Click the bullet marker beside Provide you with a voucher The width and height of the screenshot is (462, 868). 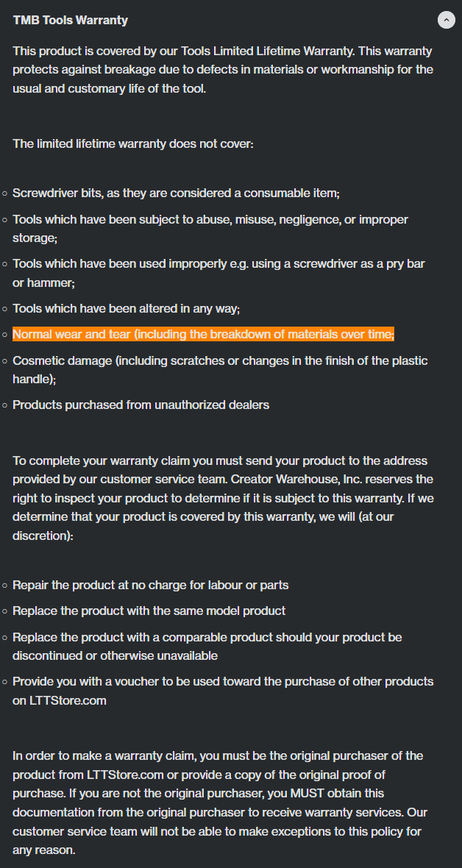point(5,682)
